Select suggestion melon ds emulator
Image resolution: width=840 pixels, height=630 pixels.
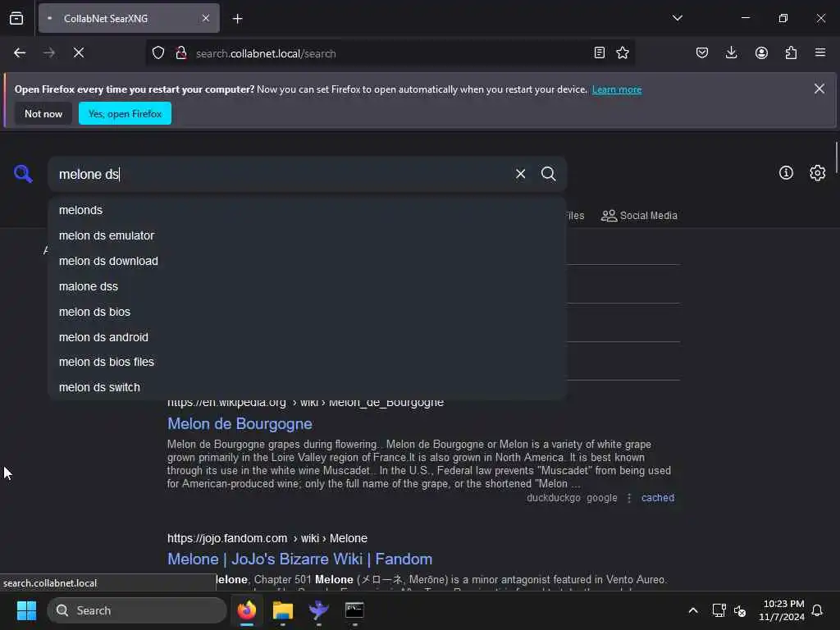(x=307, y=235)
